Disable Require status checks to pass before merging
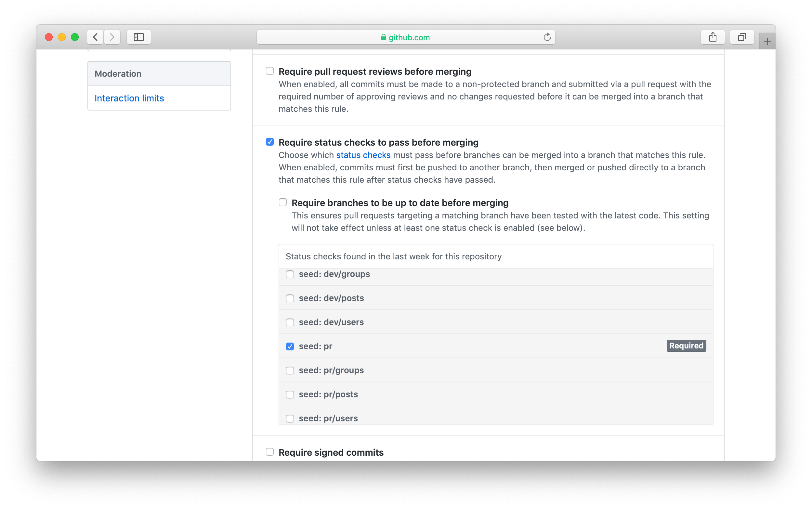This screenshot has width=812, height=509. coord(269,142)
